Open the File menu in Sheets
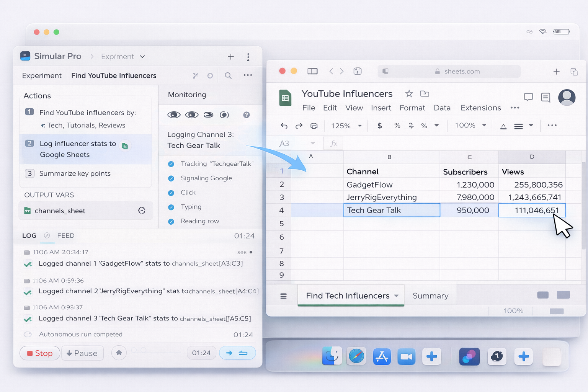This screenshot has width=588, height=392. point(309,108)
